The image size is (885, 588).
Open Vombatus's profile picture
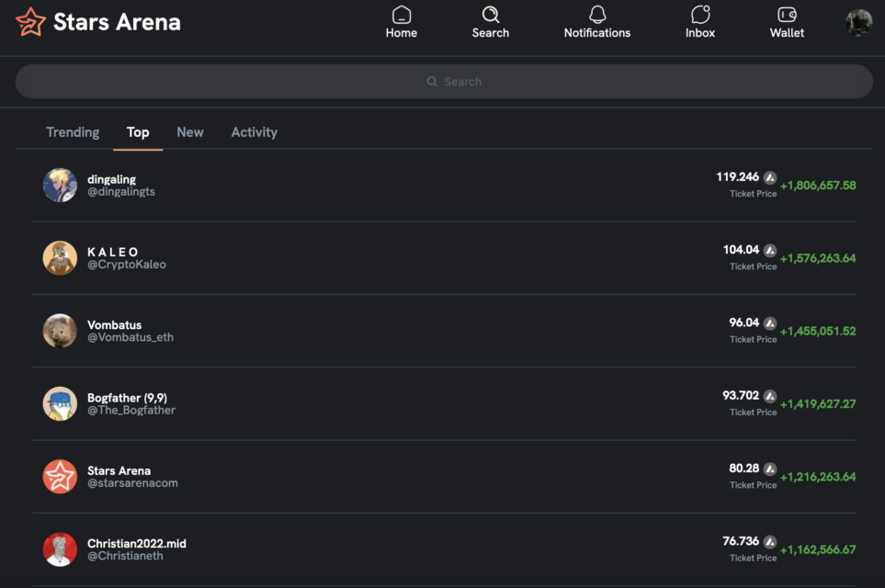pos(60,331)
